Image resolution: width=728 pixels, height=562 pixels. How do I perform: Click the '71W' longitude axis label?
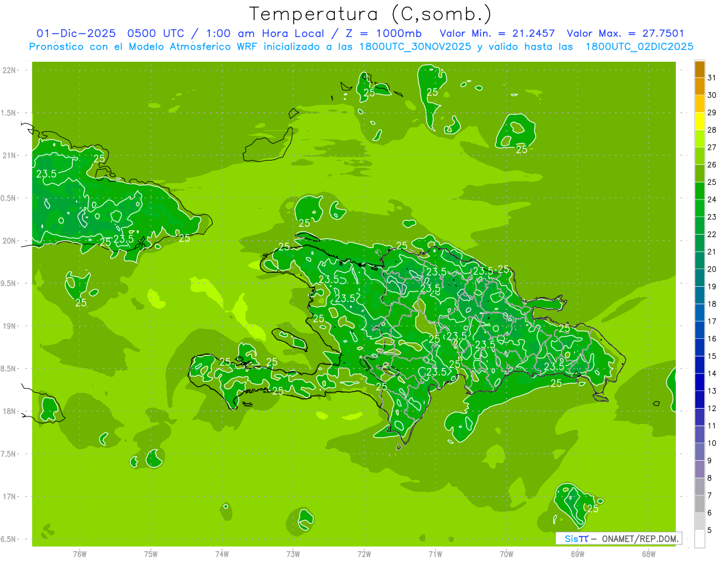pos(435,554)
